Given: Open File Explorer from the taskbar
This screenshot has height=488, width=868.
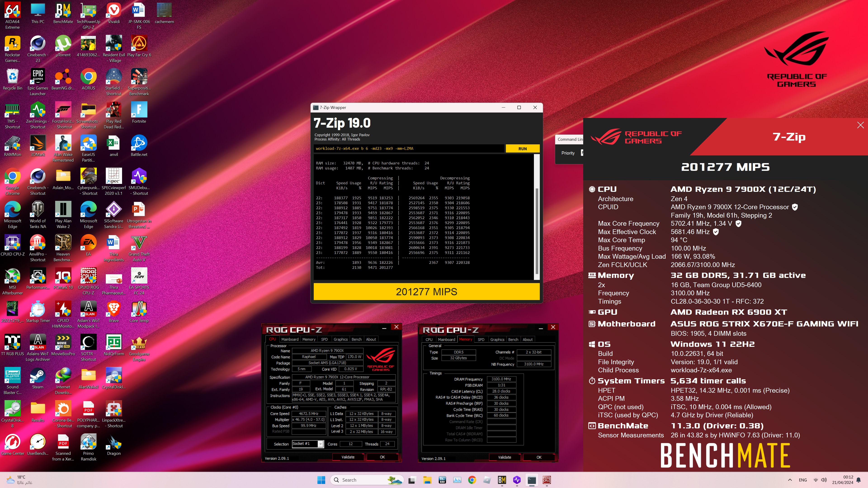Looking at the screenshot, I should tap(427, 480).
